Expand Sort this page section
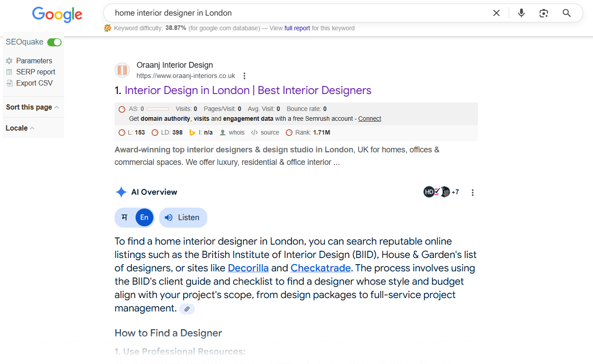The height and width of the screenshot is (364, 593). tap(33, 107)
